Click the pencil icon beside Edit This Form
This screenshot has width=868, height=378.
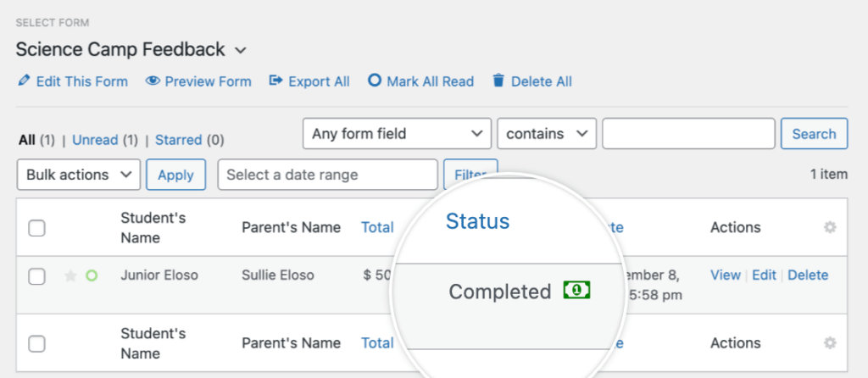coord(23,81)
